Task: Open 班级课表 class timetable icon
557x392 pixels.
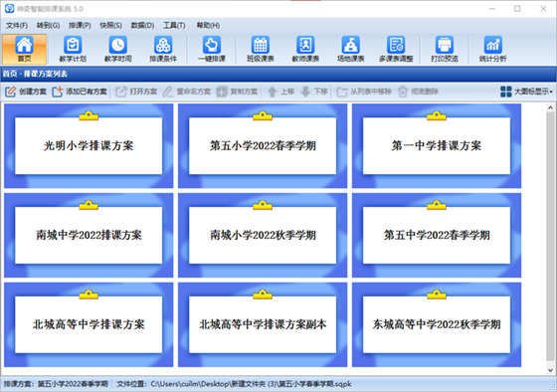Action: (260, 49)
